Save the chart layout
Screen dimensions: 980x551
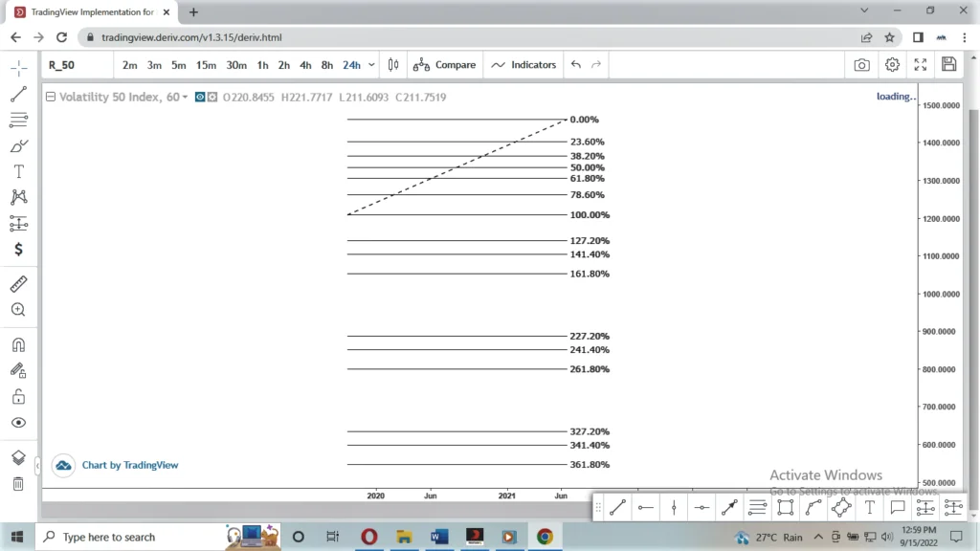tap(948, 64)
